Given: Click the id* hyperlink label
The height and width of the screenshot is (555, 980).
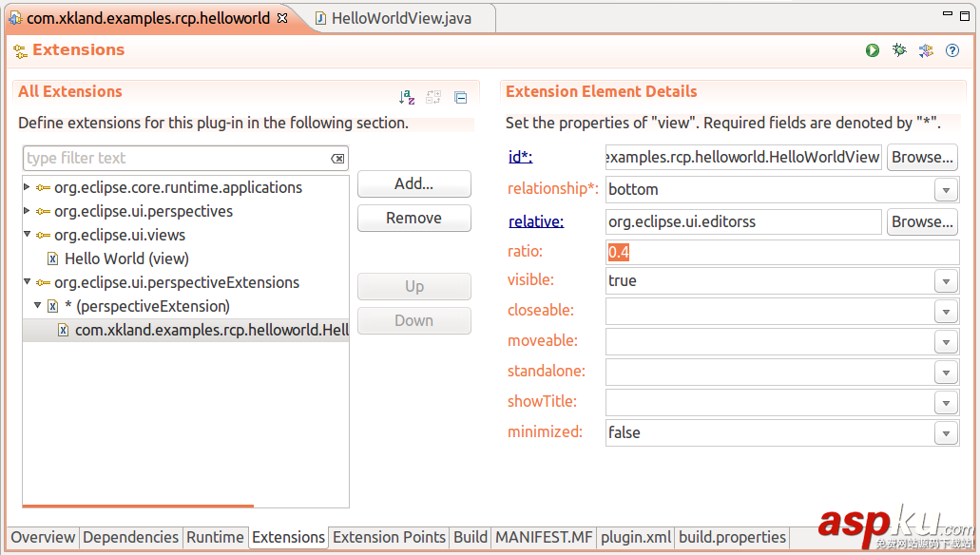Looking at the screenshot, I should [x=520, y=157].
